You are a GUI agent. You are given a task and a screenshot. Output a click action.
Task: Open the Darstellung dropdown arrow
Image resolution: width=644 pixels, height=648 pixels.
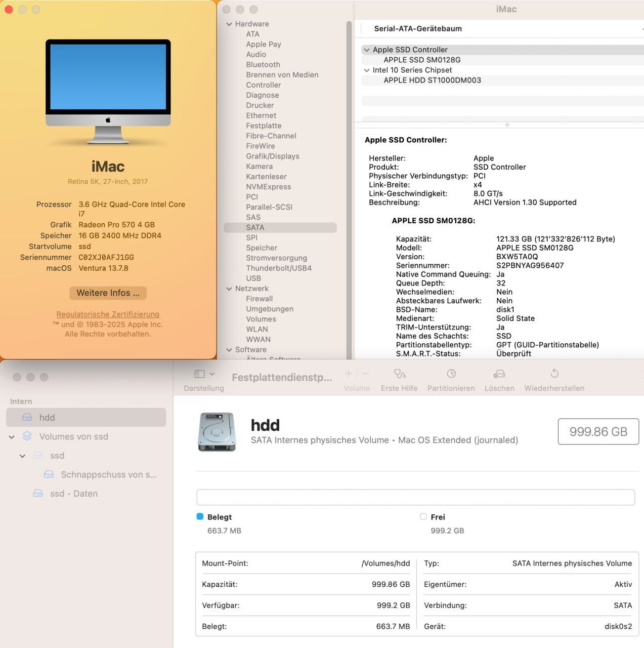point(212,374)
